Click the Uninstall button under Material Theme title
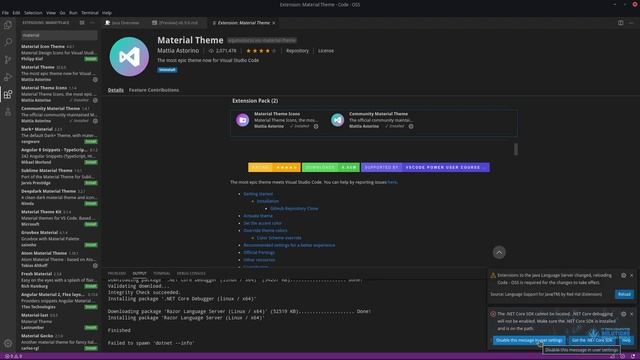Viewport: 640px width, 360px height. pyautogui.click(x=167, y=70)
